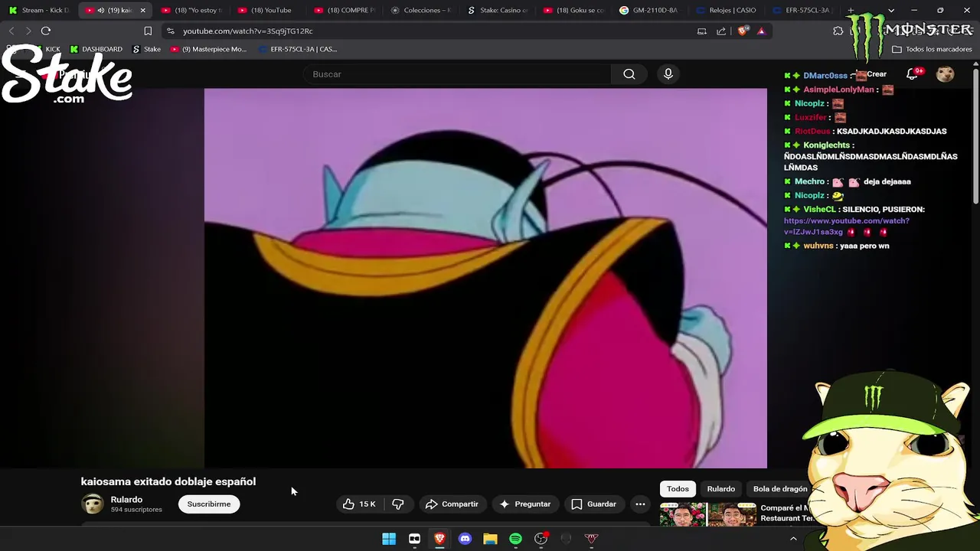Open EFR-575CL-3A | CAS... bookmark
The width and height of the screenshot is (980, 551).
[298, 49]
